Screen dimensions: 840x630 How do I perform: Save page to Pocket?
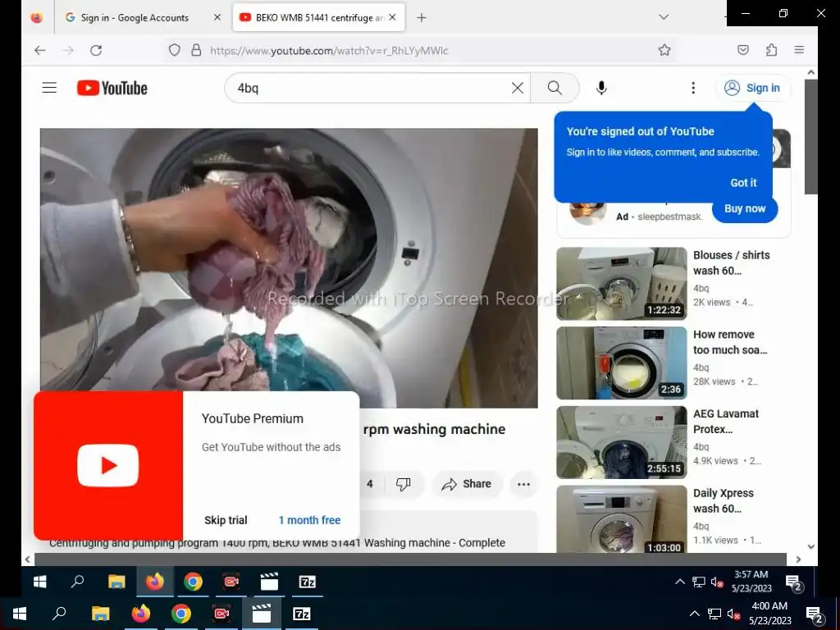point(742,50)
